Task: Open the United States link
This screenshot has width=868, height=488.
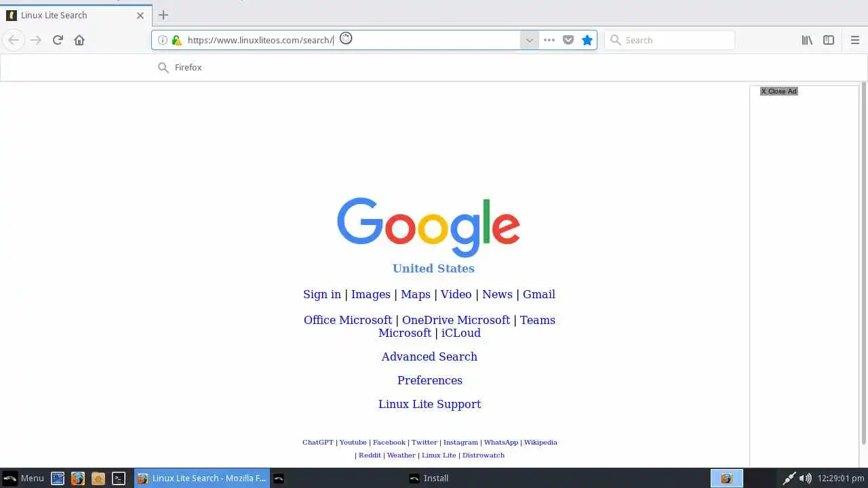Action: pyautogui.click(x=433, y=268)
